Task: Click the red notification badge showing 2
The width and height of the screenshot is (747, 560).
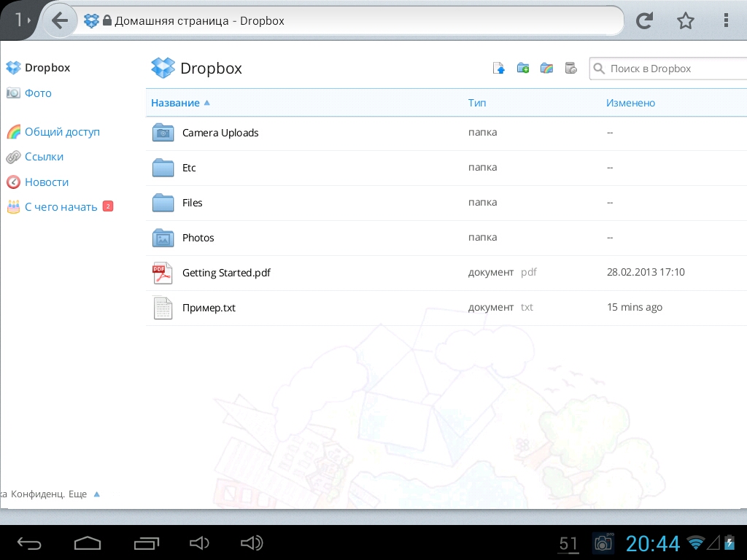Action: (108, 206)
